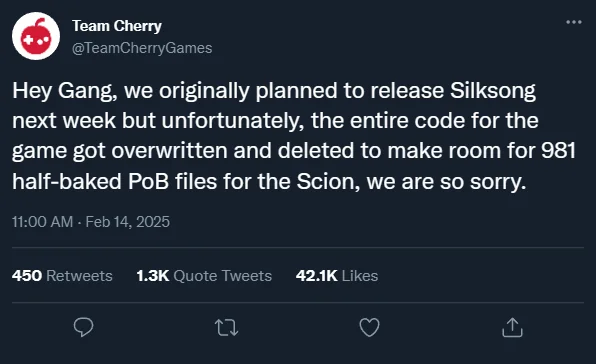View the 450 Retweets list
Screen dimensions: 596x364
(x=62, y=275)
